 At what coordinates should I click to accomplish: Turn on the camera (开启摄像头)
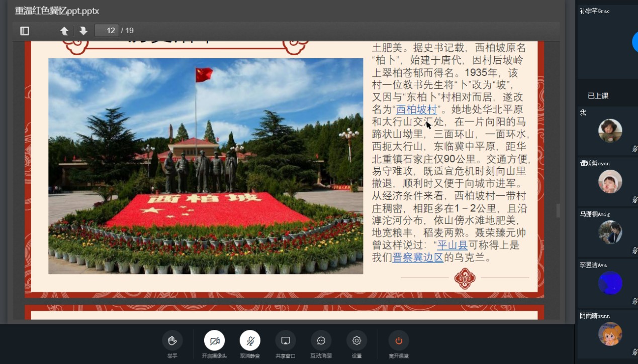(214, 341)
